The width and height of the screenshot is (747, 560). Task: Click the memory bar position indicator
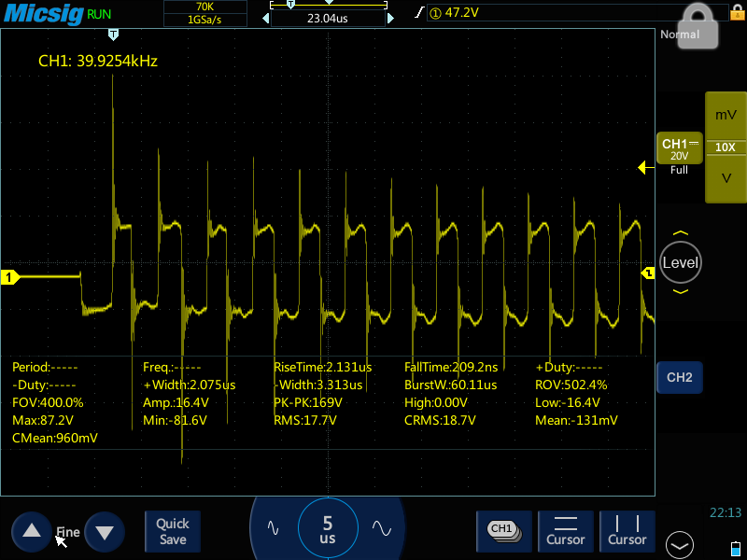tap(329, 3)
